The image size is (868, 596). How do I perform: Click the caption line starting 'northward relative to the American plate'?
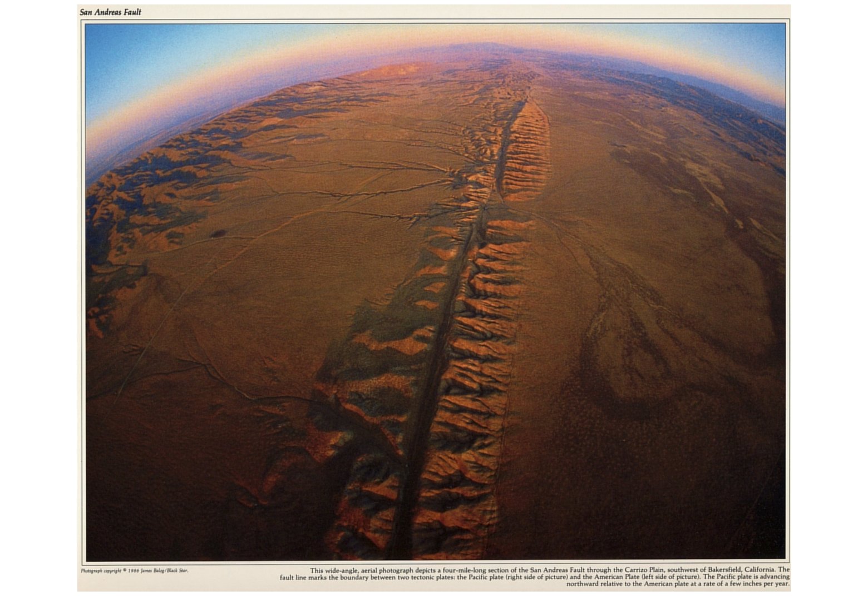click(x=678, y=584)
